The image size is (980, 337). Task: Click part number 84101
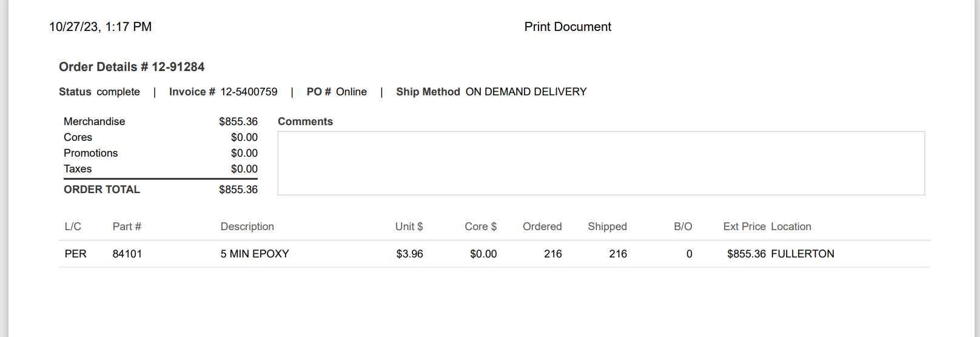127,254
